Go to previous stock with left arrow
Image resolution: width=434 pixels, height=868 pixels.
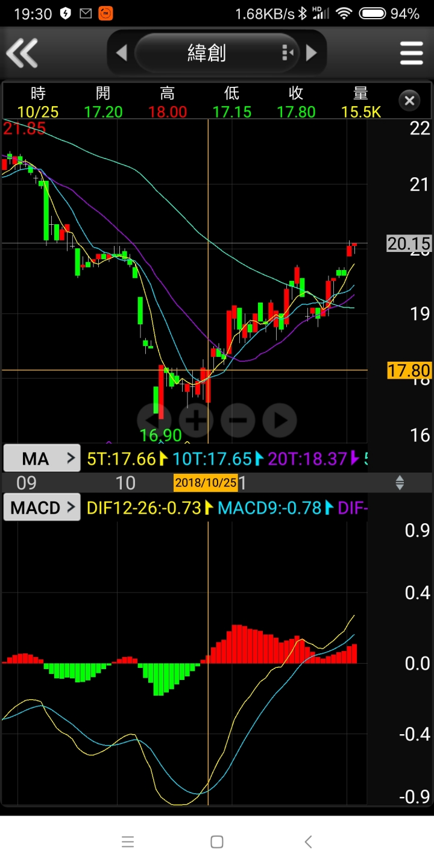tap(121, 53)
